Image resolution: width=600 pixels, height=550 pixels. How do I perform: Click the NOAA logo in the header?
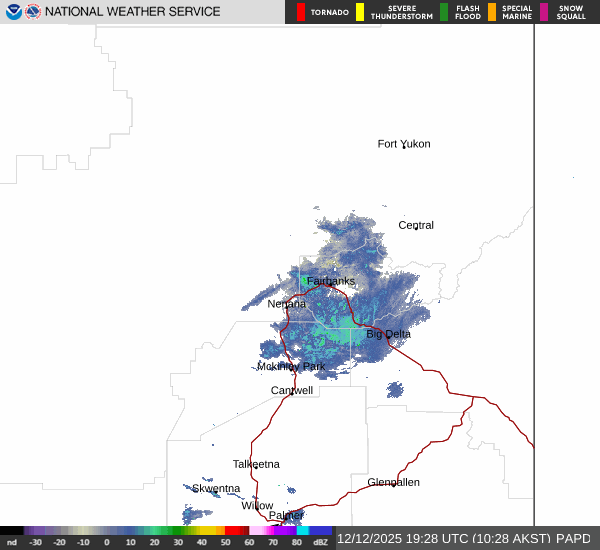tap(13, 12)
